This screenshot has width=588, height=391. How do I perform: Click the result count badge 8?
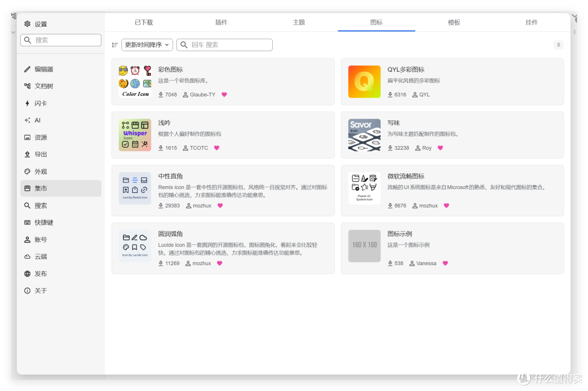click(559, 45)
